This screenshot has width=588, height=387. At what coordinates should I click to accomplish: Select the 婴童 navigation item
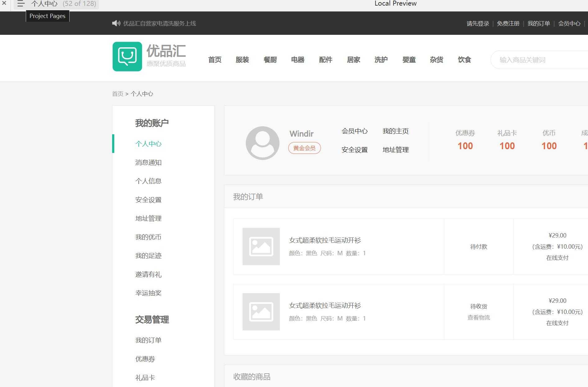coord(409,60)
